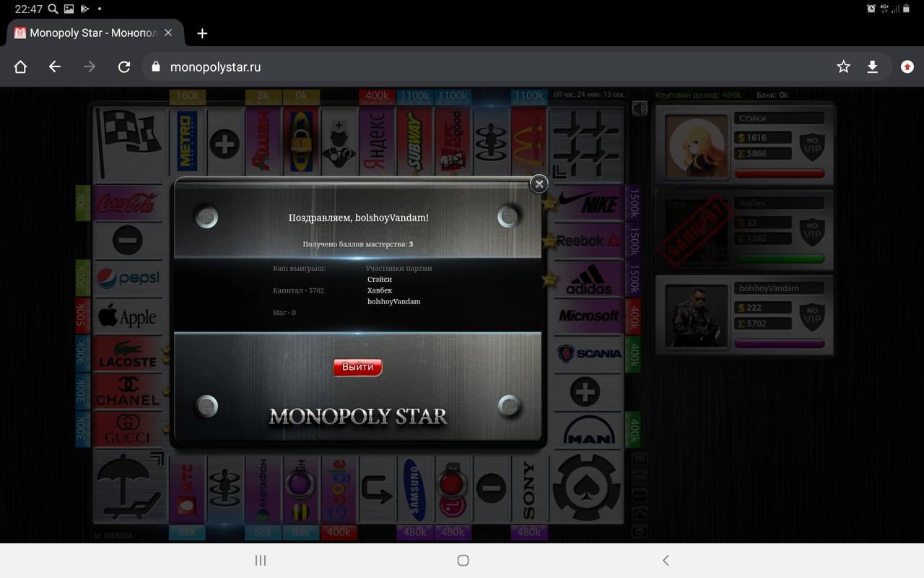Reload the monopolystar.ru page
Image resolution: width=924 pixels, height=578 pixels.
[x=124, y=66]
